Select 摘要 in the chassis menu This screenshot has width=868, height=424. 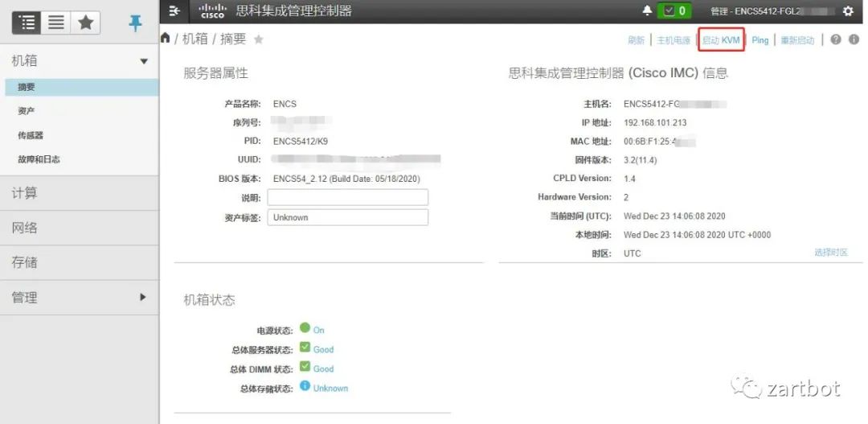(x=82, y=87)
